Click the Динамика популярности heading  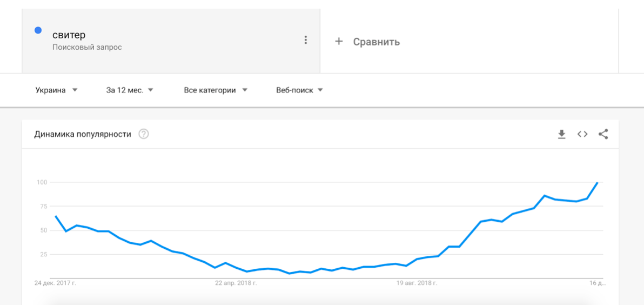pos(83,134)
